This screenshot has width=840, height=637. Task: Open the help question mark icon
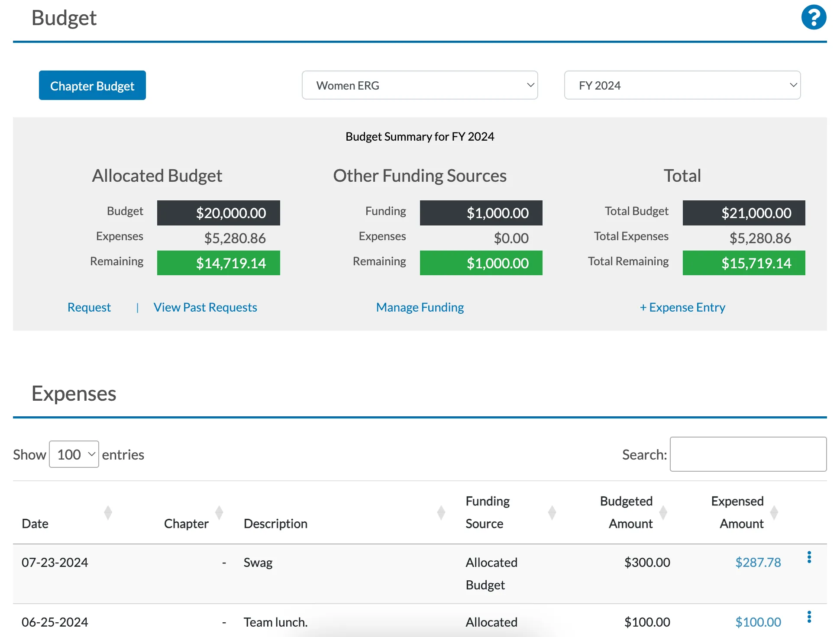tap(814, 17)
